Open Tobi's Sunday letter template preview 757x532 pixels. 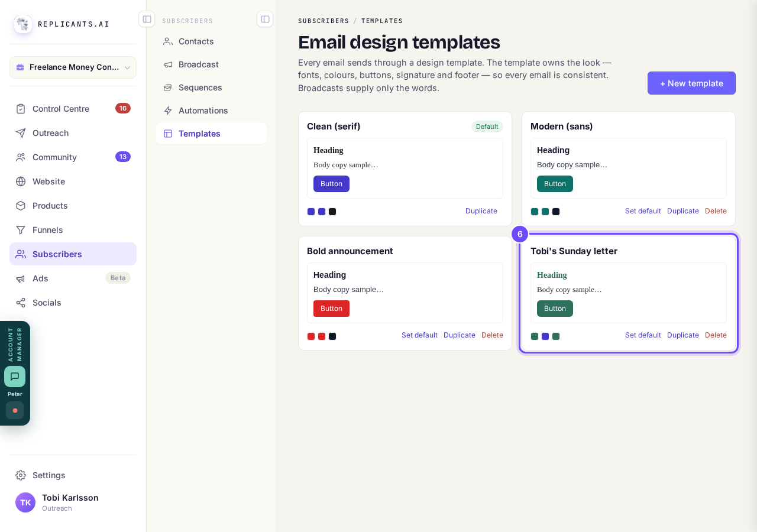tap(629, 293)
